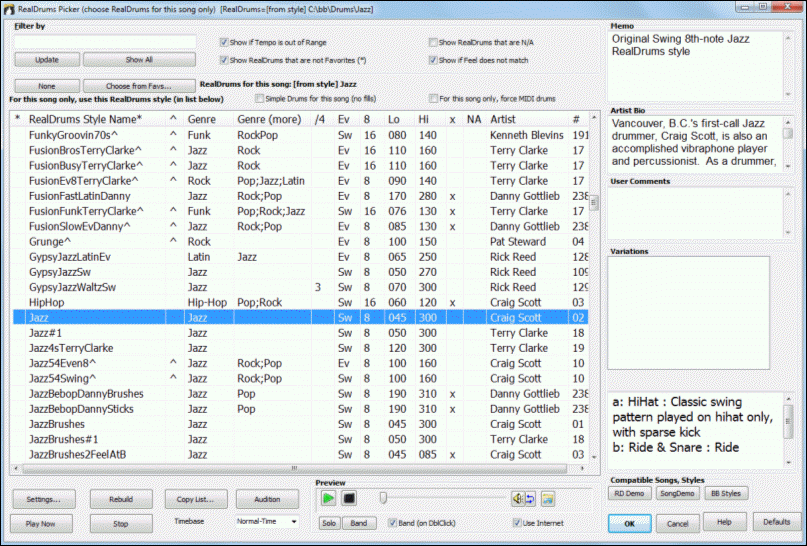Click the Audition button
This screenshot has height=546, width=807.
[267, 499]
